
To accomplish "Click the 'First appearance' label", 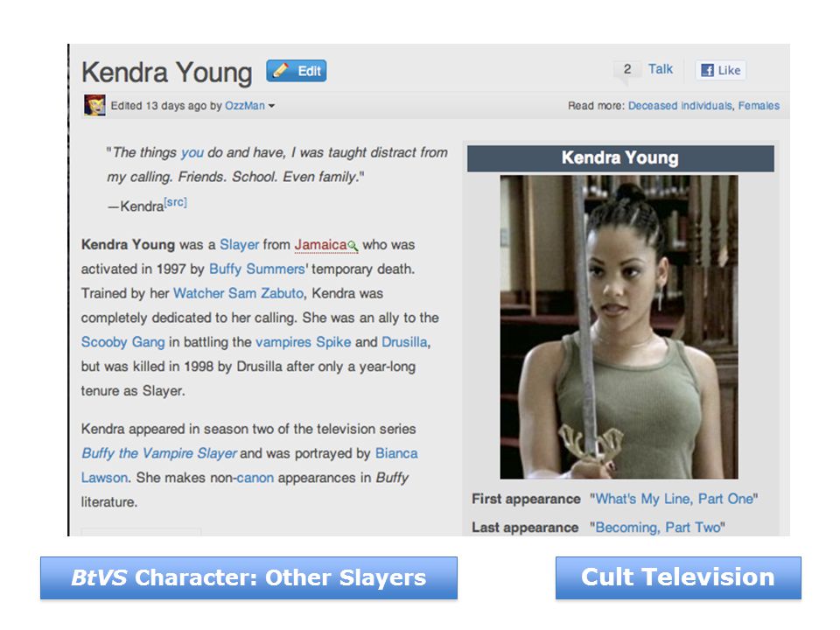I will 526,499.
